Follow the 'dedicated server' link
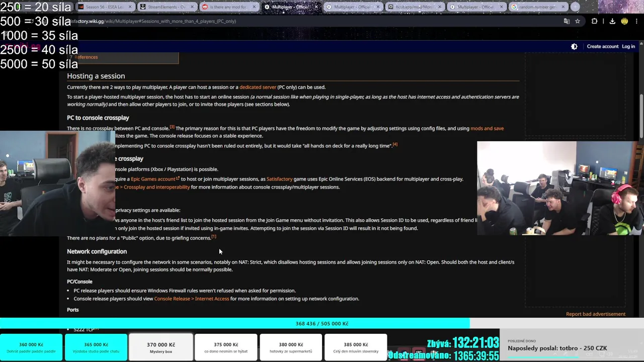The height and width of the screenshot is (362, 644). (x=258, y=87)
